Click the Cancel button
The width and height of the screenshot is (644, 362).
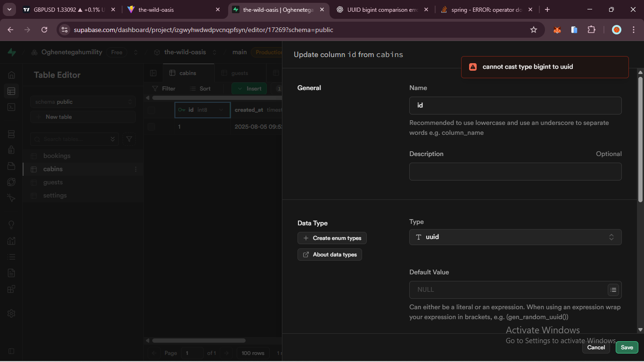(x=596, y=347)
